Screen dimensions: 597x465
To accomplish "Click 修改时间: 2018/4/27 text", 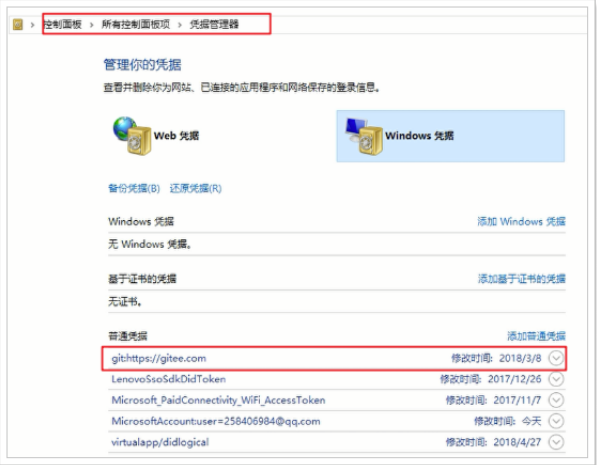I will click(493, 442).
